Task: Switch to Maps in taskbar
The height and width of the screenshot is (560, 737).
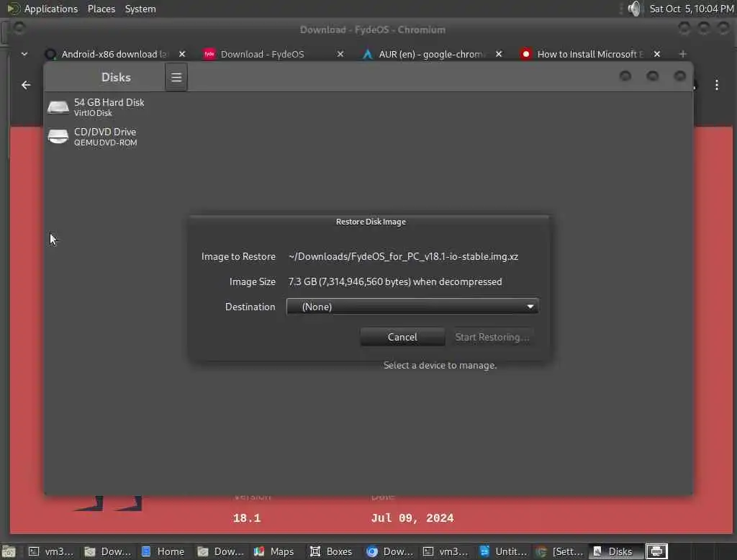Action: click(x=274, y=551)
